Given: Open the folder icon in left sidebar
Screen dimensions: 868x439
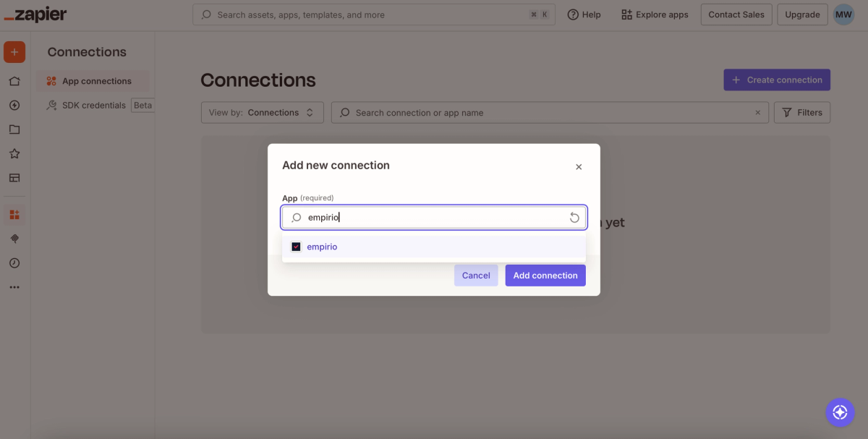Looking at the screenshot, I should pyautogui.click(x=14, y=129).
